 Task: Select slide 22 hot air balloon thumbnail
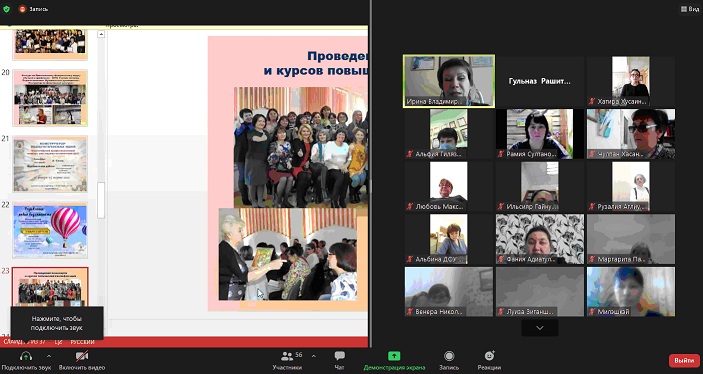coord(50,230)
